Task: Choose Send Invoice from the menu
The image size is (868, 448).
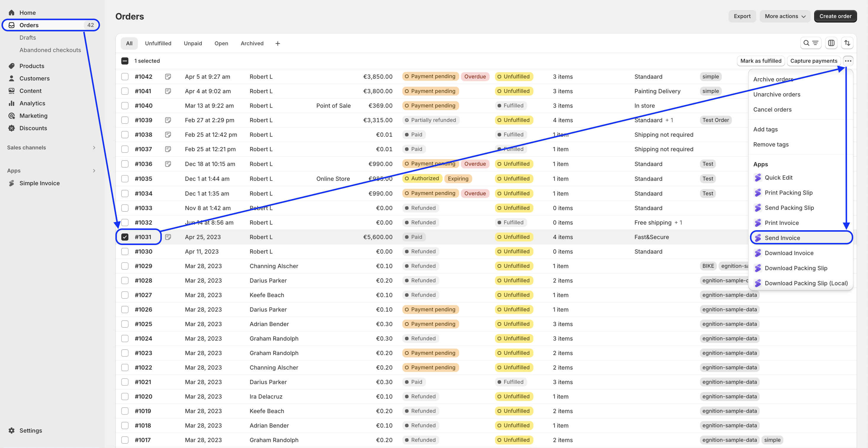Action: [782, 238]
